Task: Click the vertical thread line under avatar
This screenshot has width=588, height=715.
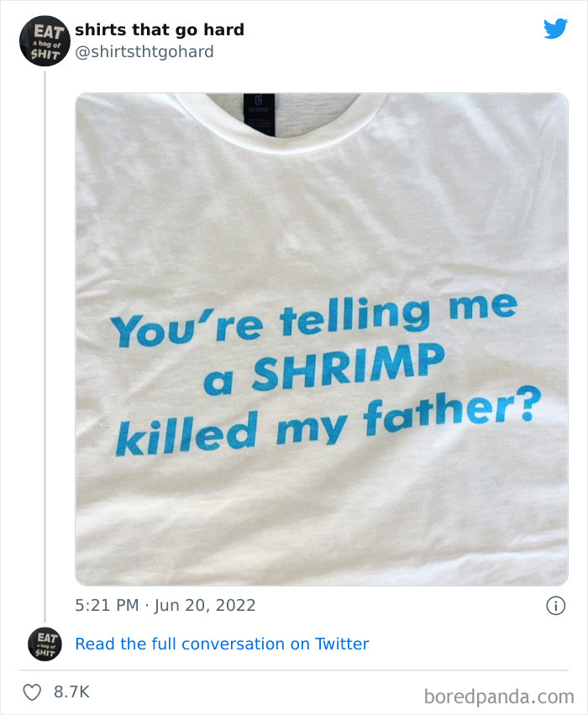Action: pos(45,346)
